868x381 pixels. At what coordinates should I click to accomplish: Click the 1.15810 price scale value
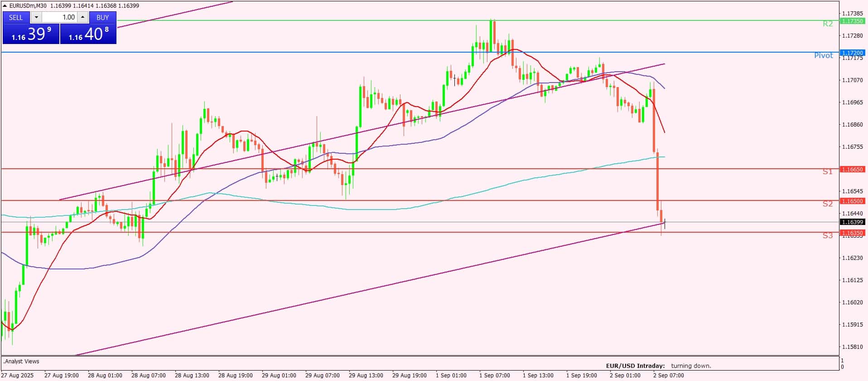[852, 347]
